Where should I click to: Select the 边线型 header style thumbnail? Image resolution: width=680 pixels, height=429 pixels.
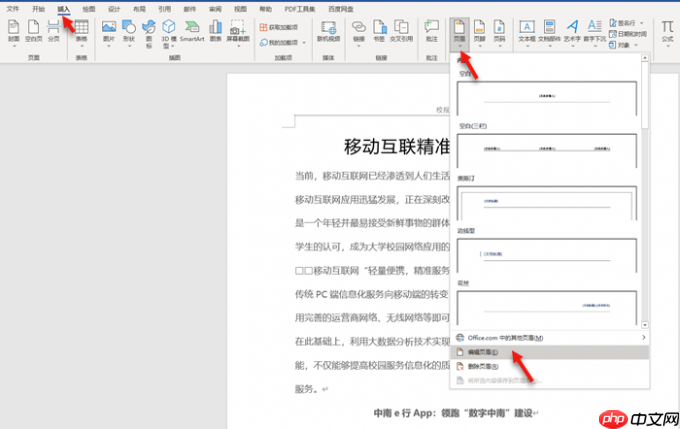[x=546, y=255]
